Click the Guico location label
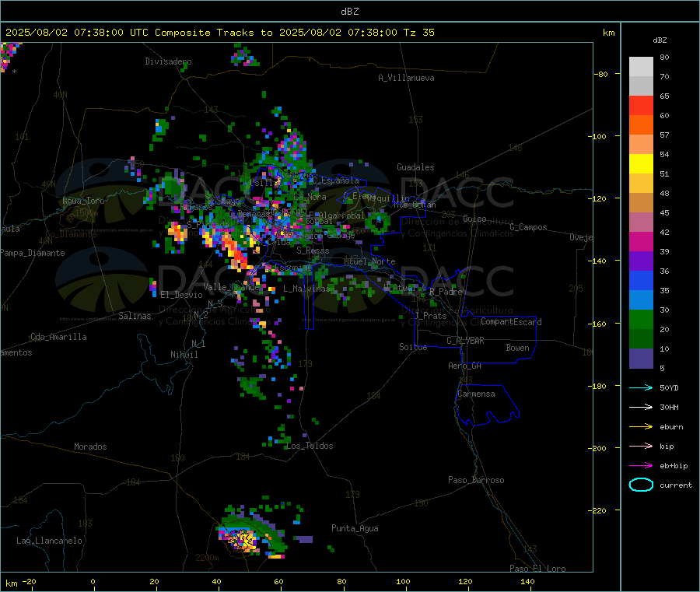700x592 pixels. click(x=474, y=219)
